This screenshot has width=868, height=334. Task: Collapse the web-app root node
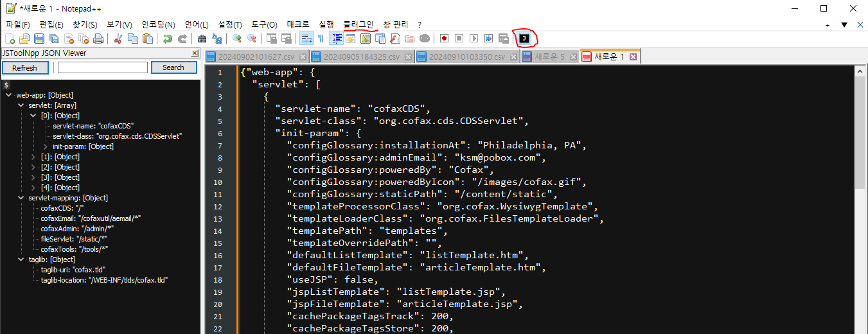(x=8, y=95)
